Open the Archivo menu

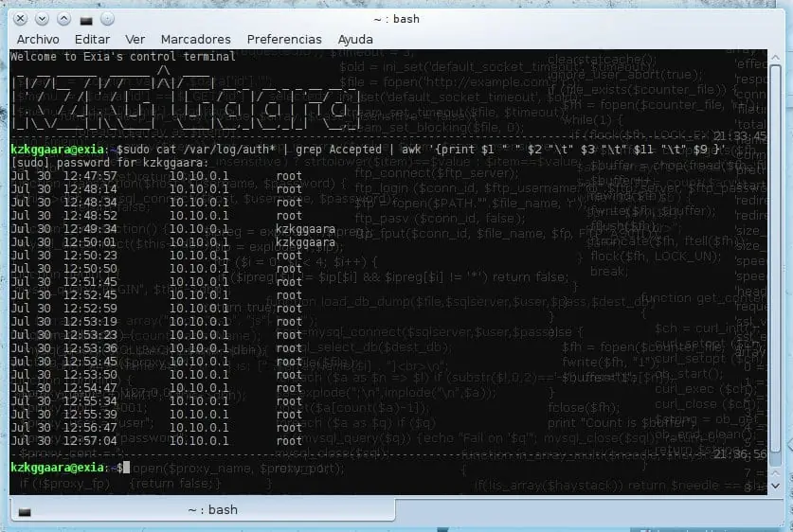[38, 40]
